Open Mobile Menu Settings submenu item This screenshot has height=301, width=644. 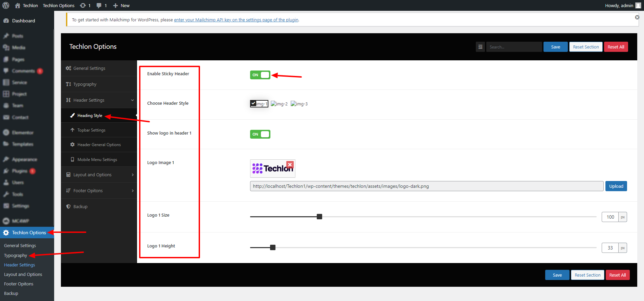click(x=97, y=160)
